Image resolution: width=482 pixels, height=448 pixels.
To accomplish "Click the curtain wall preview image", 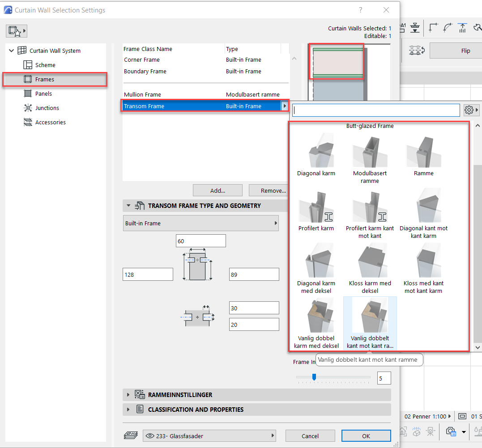I will click(x=350, y=72).
